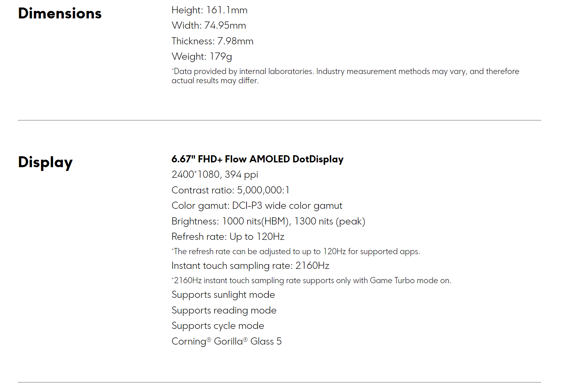Click the Refresh rate Up to 120Hz line
574x392 pixels.
point(228,237)
